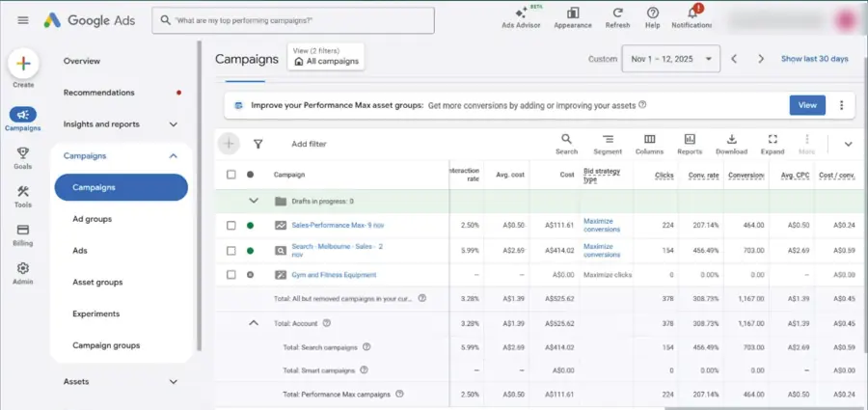Viewport: 868px width, 410px height.
Task: Open the banner's three-dot options
Action: (x=841, y=105)
